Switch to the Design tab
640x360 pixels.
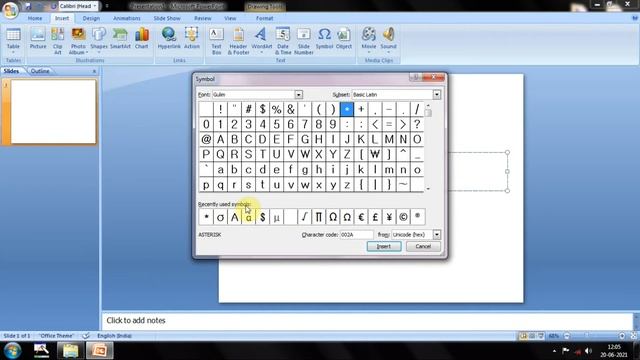point(91,18)
